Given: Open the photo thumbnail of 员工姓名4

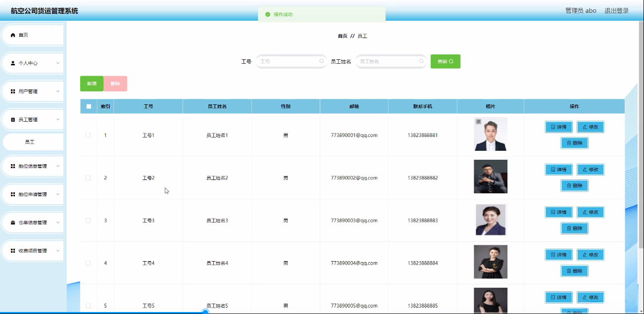Looking at the screenshot, I should point(491,262).
